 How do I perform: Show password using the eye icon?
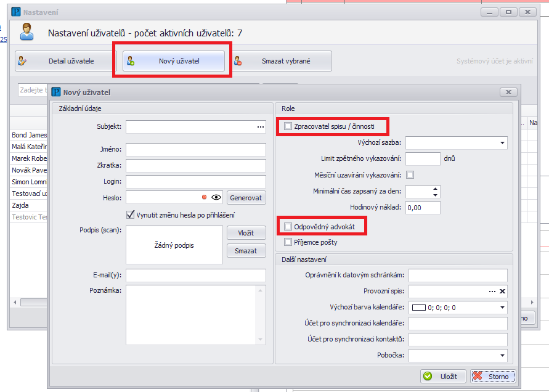coord(216,198)
